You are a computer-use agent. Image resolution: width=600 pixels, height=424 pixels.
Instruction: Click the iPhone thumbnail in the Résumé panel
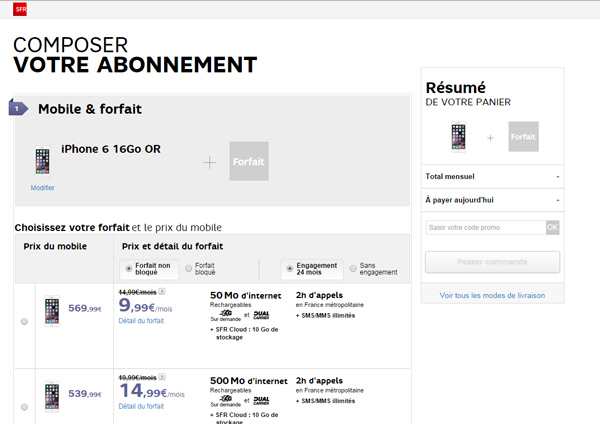coord(459,136)
